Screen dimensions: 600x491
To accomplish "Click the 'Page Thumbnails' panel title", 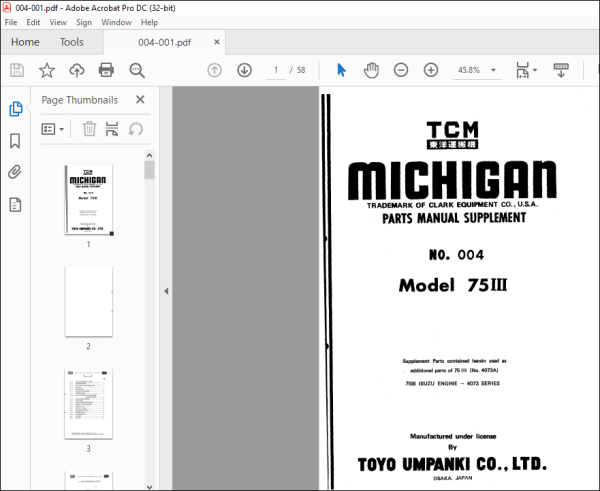I will (80, 100).
